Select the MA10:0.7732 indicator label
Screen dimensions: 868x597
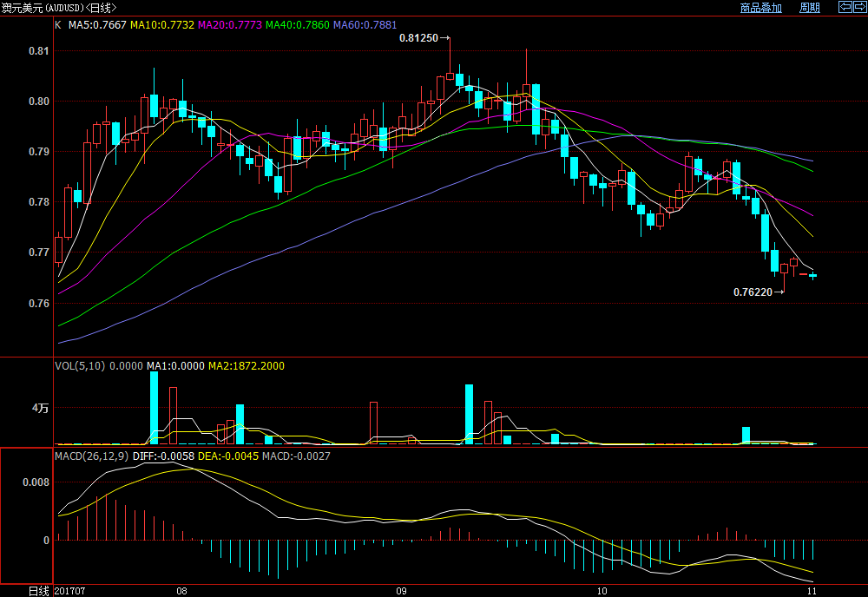point(162,25)
